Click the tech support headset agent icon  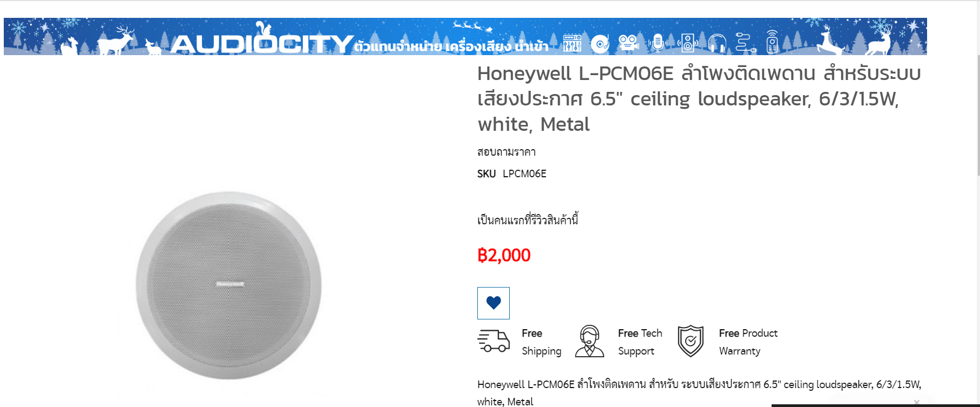coord(590,341)
